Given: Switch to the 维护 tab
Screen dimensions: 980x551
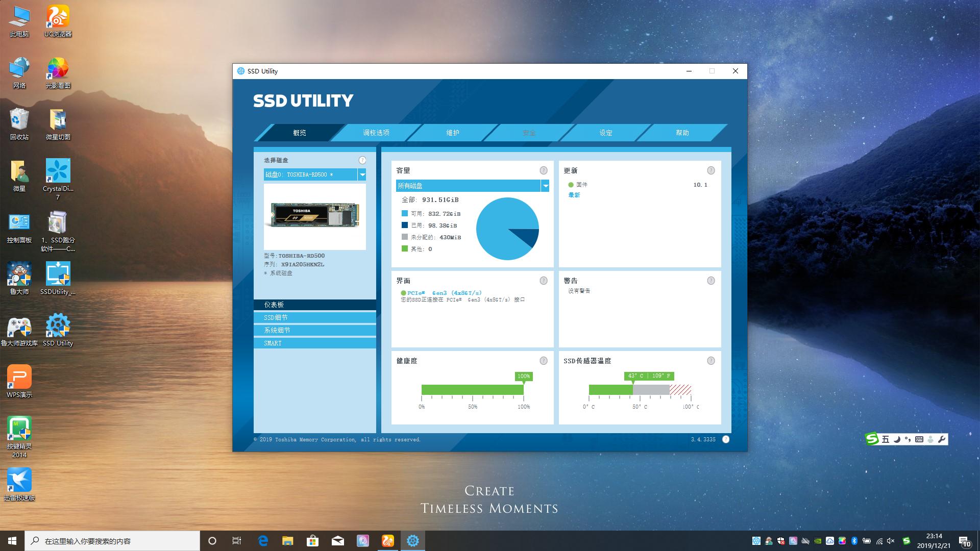Looking at the screenshot, I should click(453, 133).
